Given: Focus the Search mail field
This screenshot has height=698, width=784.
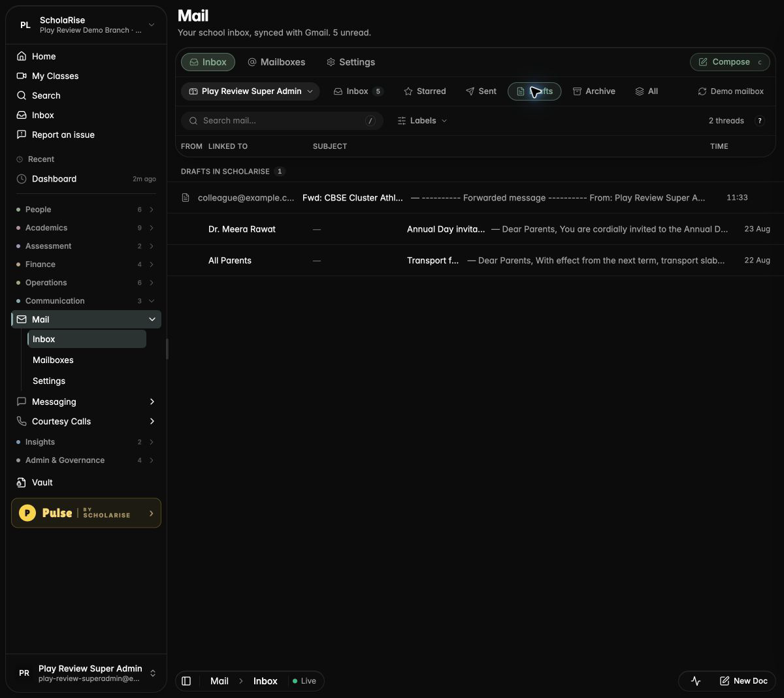Looking at the screenshot, I should click(x=282, y=121).
